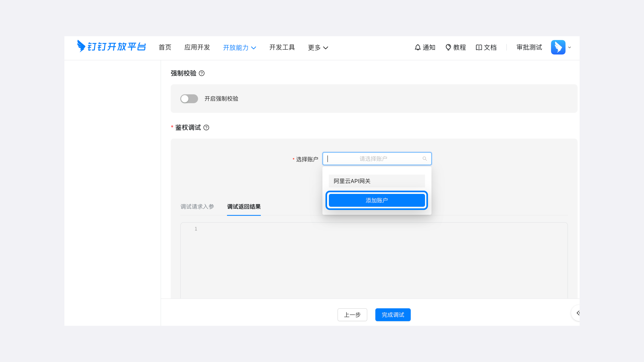Click the help icon beside 强制校验
Screen dimensions: 644x362
tap(202, 73)
